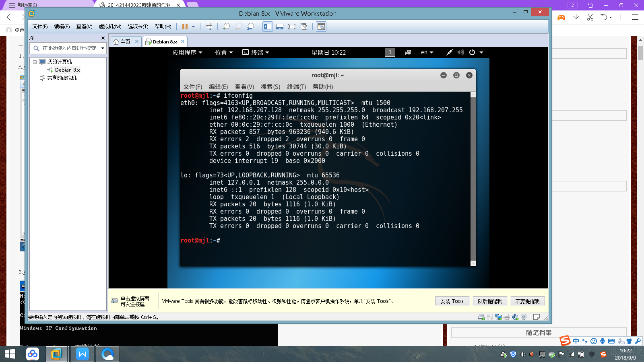Viewport: 644px width, 362px height.
Task: Open the en input language dropdown
Action: (x=427, y=52)
